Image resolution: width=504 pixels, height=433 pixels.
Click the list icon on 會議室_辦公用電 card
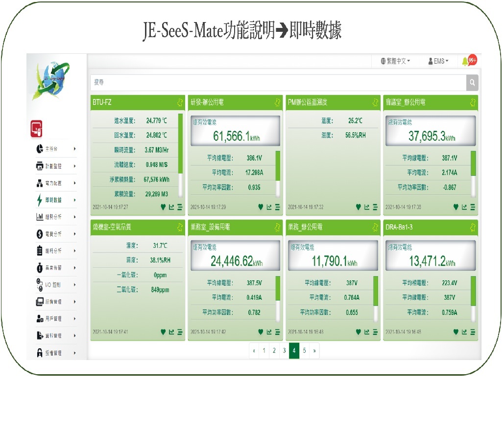(473, 207)
